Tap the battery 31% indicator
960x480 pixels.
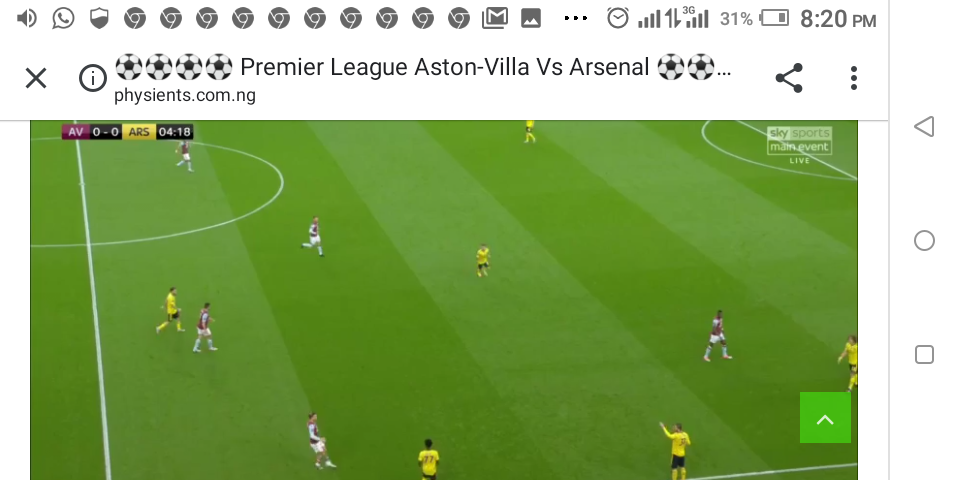754,18
